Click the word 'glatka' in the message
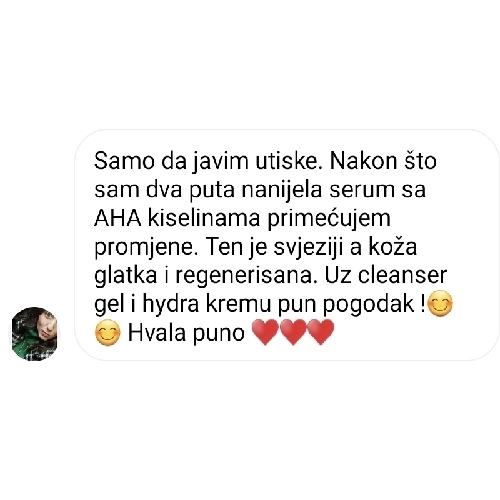The height and width of the screenshot is (500, 500). click(x=125, y=276)
